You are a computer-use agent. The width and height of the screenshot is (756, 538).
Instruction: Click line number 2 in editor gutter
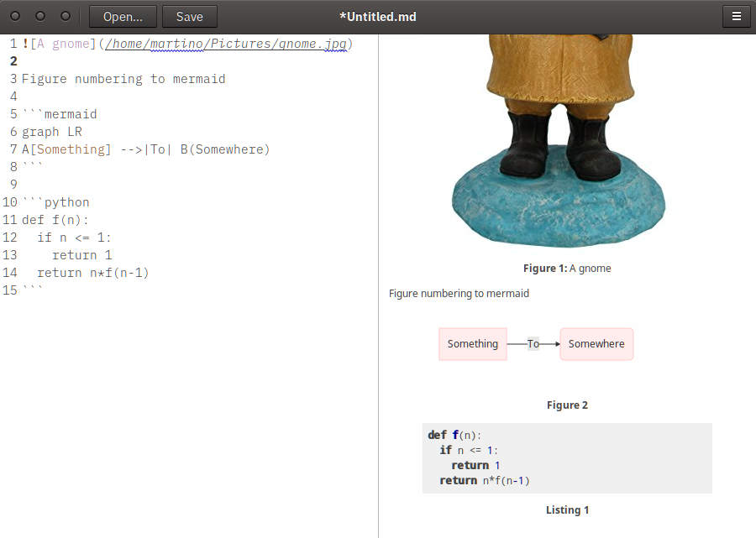coord(13,61)
